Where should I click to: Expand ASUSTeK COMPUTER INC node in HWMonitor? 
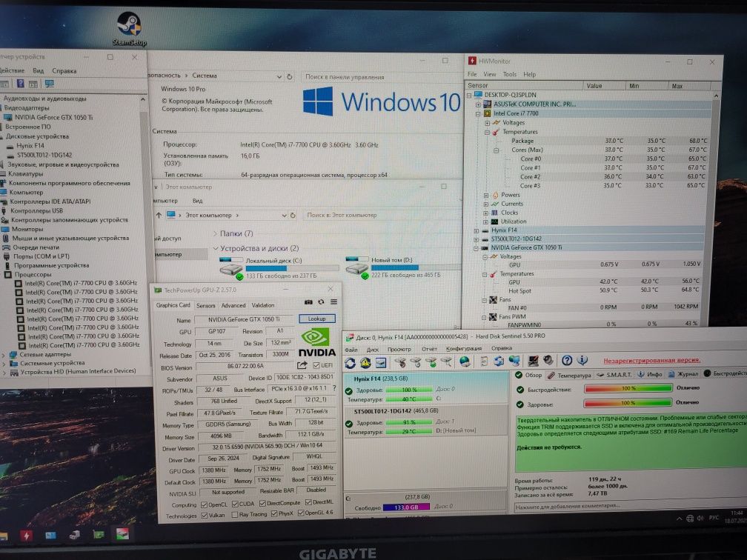click(478, 104)
